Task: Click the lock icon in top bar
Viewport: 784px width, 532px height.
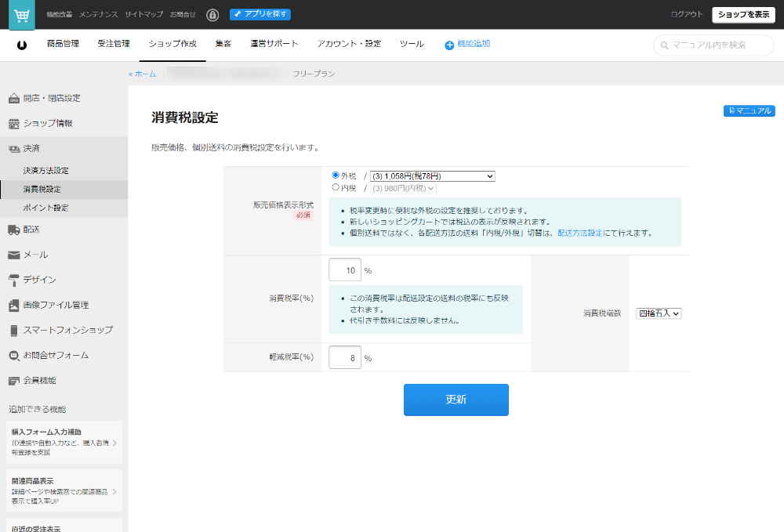Action: (x=212, y=15)
